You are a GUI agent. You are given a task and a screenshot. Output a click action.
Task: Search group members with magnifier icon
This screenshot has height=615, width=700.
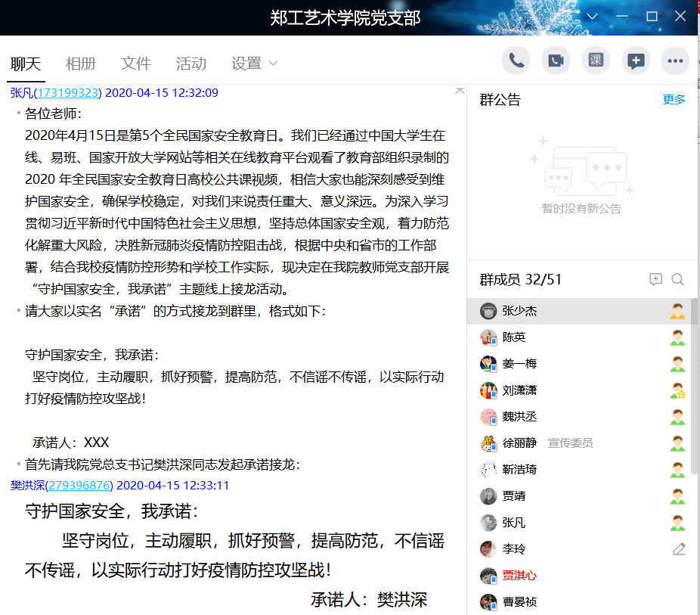coord(677,280)
